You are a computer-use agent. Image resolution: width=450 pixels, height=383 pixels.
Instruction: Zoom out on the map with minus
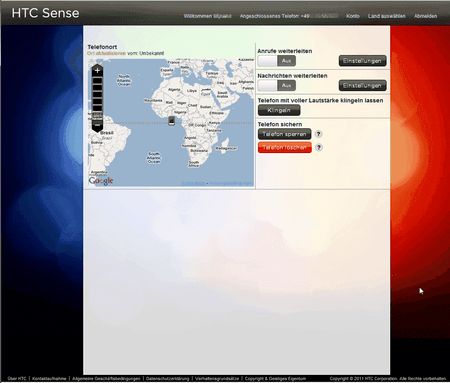(x=97, y=125)
